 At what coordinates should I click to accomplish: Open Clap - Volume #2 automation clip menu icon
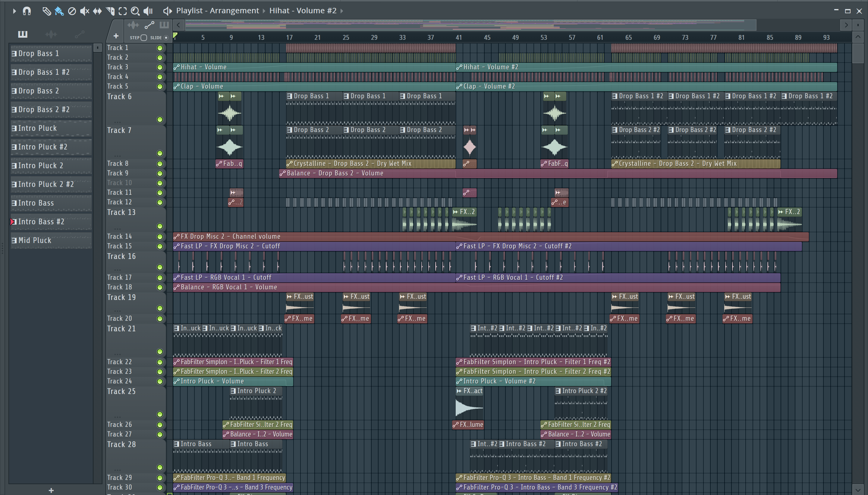click(x=459, y=87)
